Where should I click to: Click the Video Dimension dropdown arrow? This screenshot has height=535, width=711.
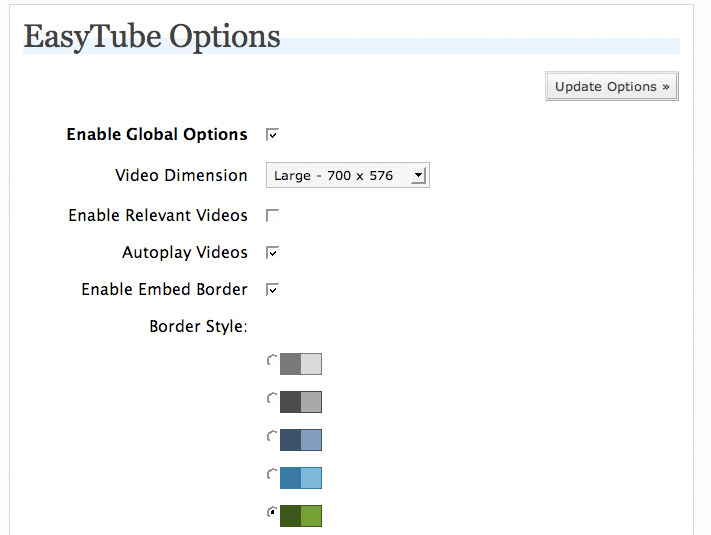pyautogui.click(x=418, y=175)
